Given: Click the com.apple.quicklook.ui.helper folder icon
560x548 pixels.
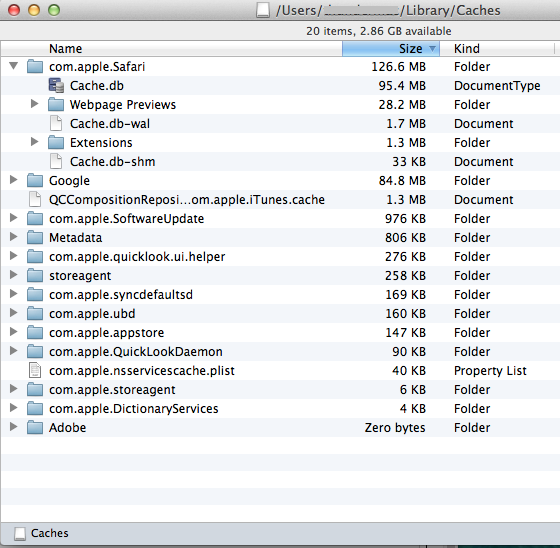Looking at the screenshot, I should 35,256.
